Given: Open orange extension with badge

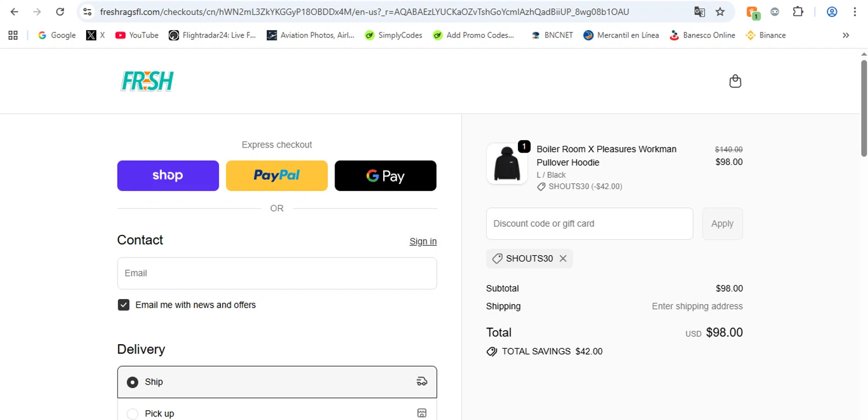Looking at the screenshot, I should [x=752, y=12].
